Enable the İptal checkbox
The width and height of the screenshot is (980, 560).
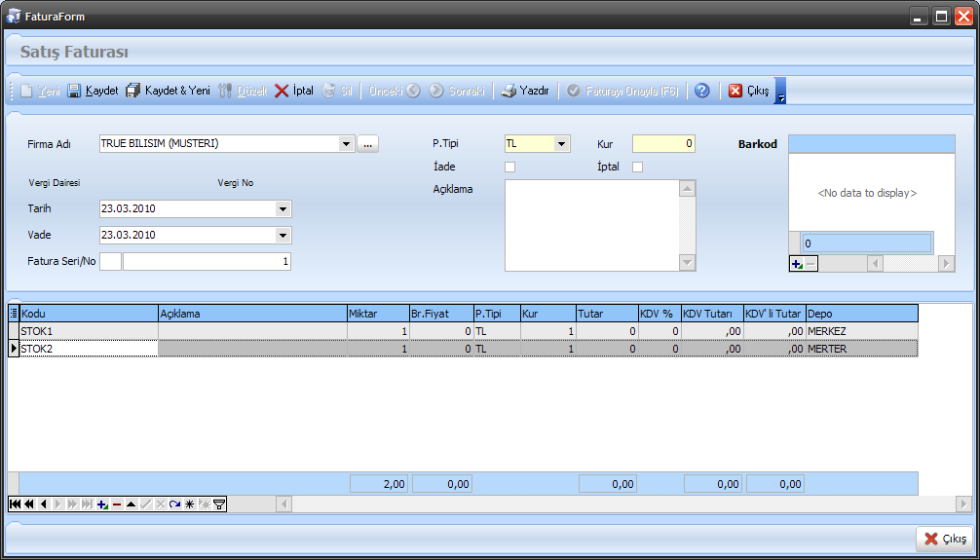click(638, 167)
